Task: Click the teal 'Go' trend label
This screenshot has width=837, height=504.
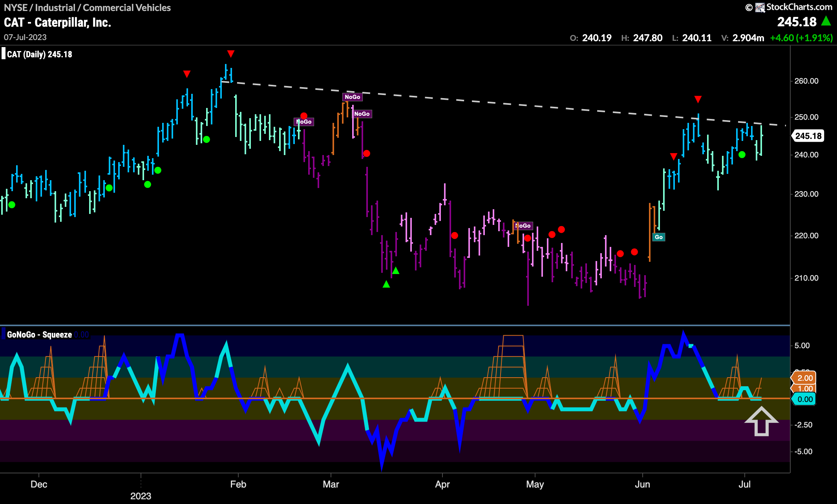Action: 659,237
